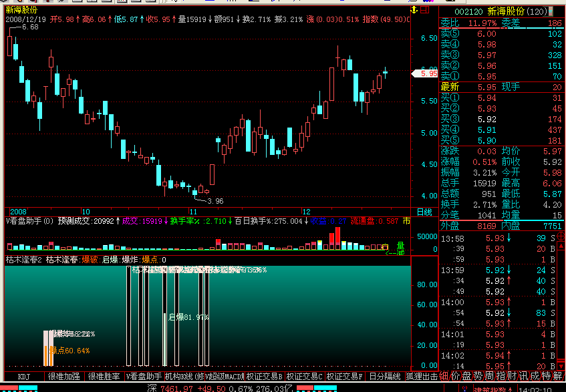Click the red grid layout icon
The image size is (566, 392).
click(425, 10)
